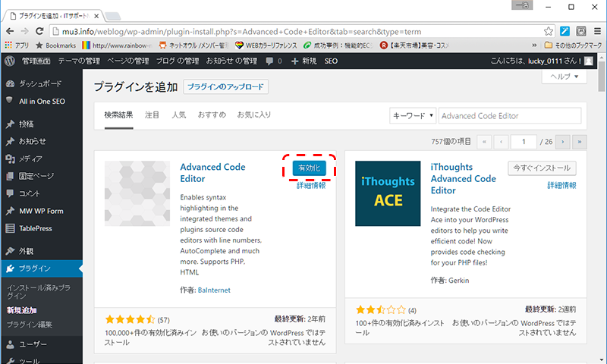Click the iThoughts ACE plugin thumbnail
The image size is (607, 364).
(388, 193)
